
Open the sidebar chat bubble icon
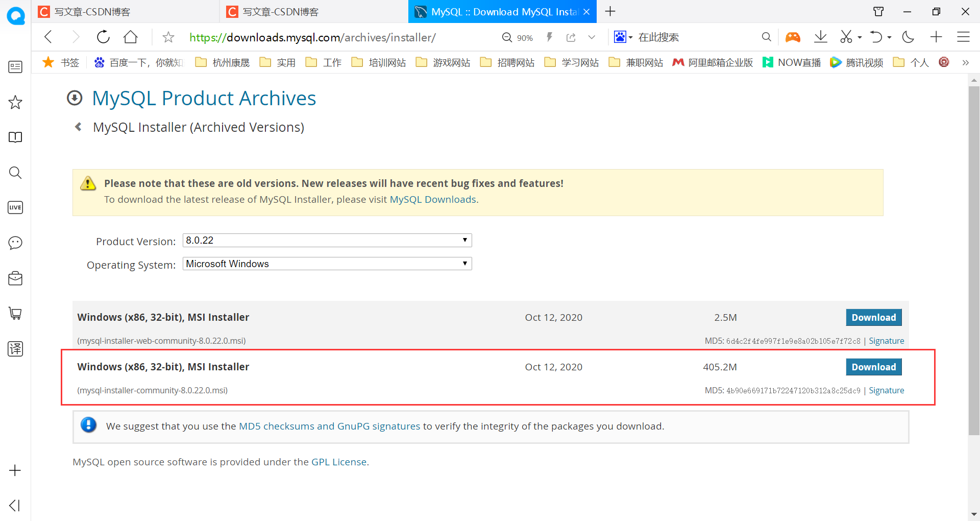15,243
